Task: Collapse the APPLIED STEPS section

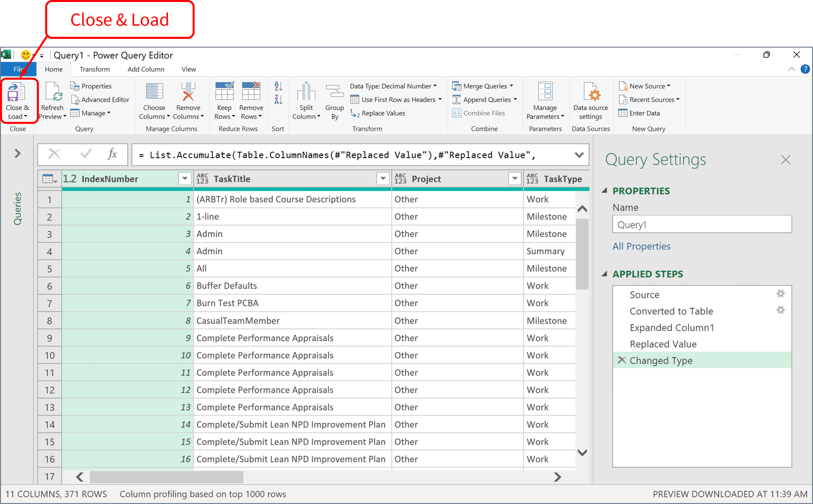Action: pyautogui.click(x=604, y=274)
